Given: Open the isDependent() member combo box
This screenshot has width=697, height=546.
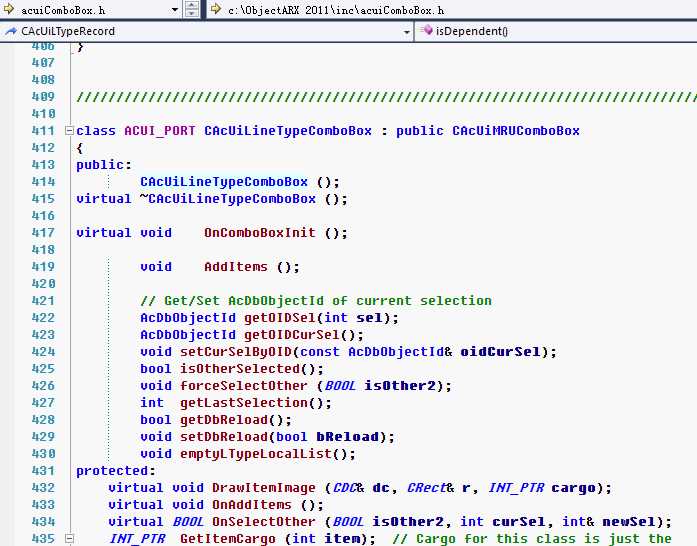Looking at the screenshot, I should (x=556, y=31).
